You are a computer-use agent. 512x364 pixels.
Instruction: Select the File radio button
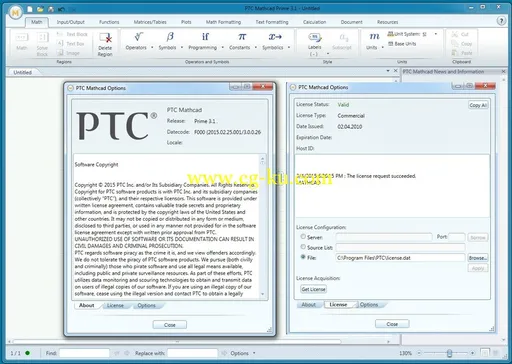tap(303, 257)
